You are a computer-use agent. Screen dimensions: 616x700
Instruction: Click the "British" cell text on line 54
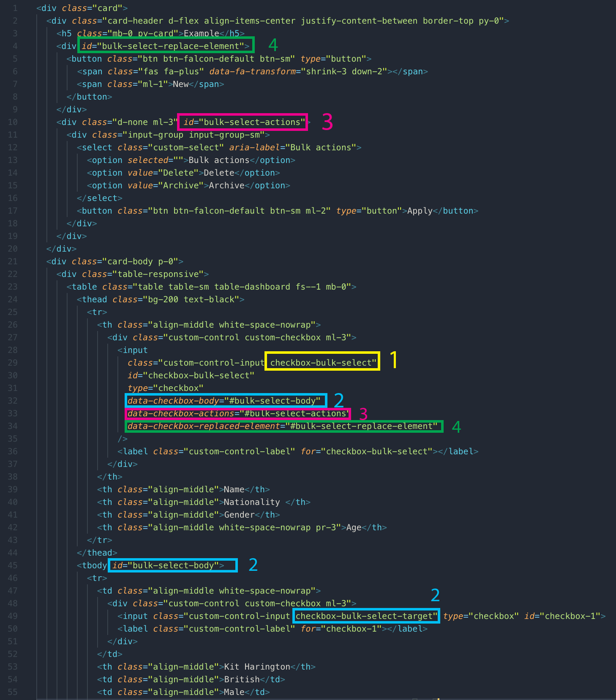[242, 679]
